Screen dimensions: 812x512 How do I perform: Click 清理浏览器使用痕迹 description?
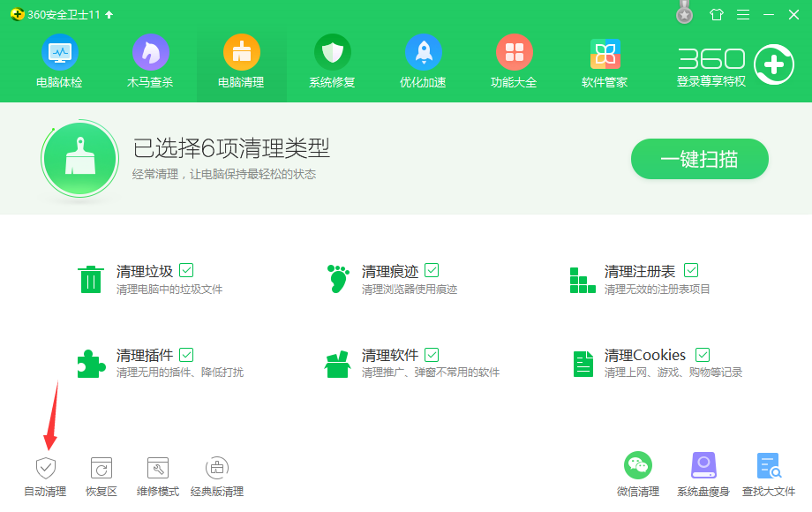[x=410, y=290]
